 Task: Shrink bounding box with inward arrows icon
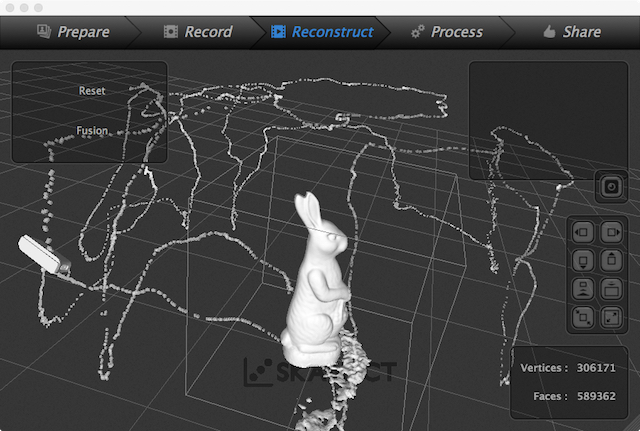point(583,317)
